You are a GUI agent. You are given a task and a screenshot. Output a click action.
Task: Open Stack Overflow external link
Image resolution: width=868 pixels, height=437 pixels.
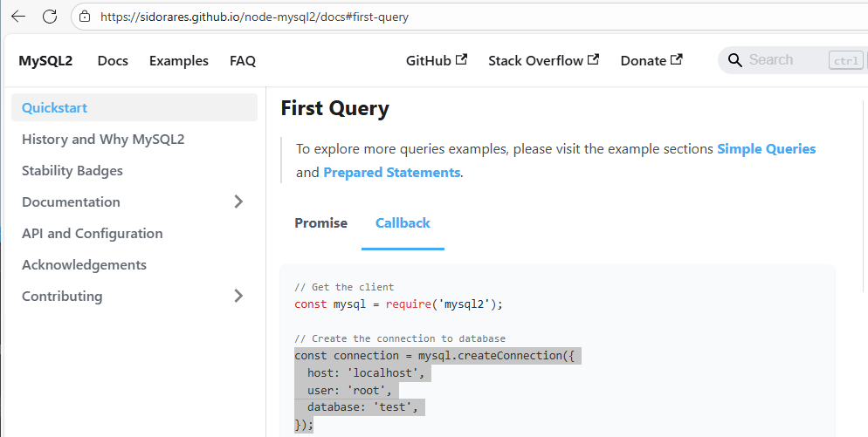[x=543, y=60]
